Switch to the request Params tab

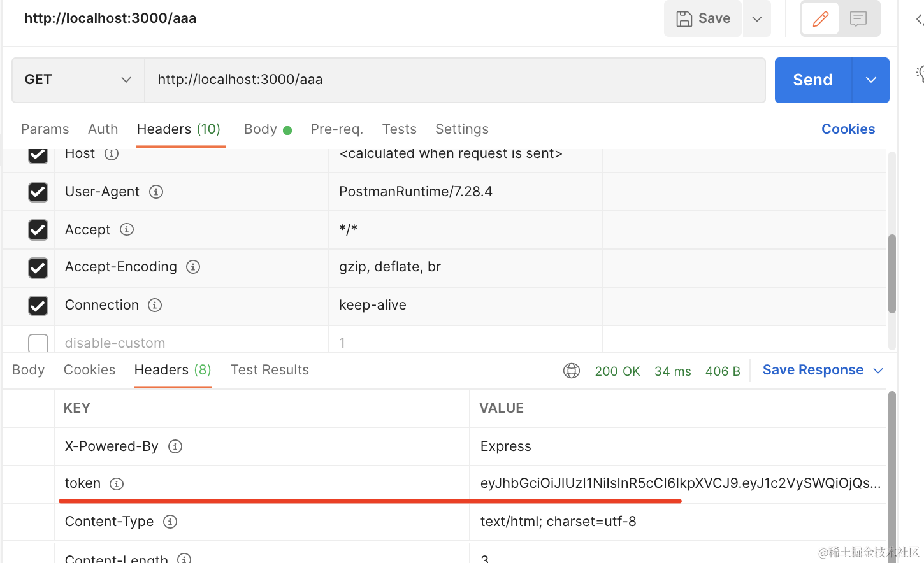45,129
